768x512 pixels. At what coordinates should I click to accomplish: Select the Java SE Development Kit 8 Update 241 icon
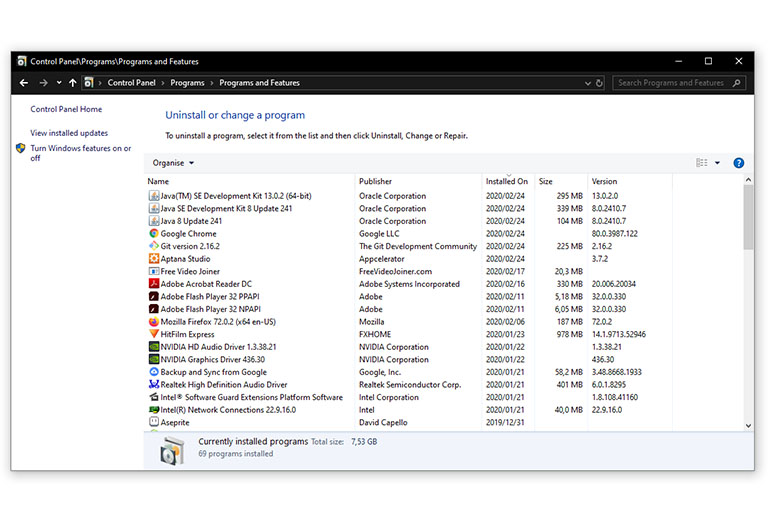click(154, 208)
